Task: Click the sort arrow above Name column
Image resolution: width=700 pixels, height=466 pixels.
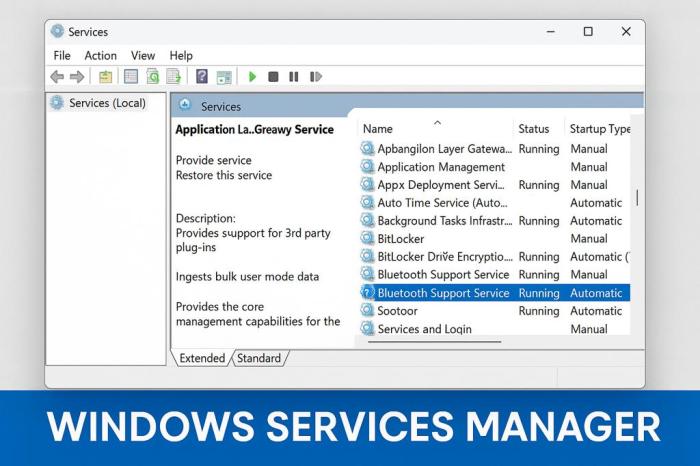Action: point(438,122)
